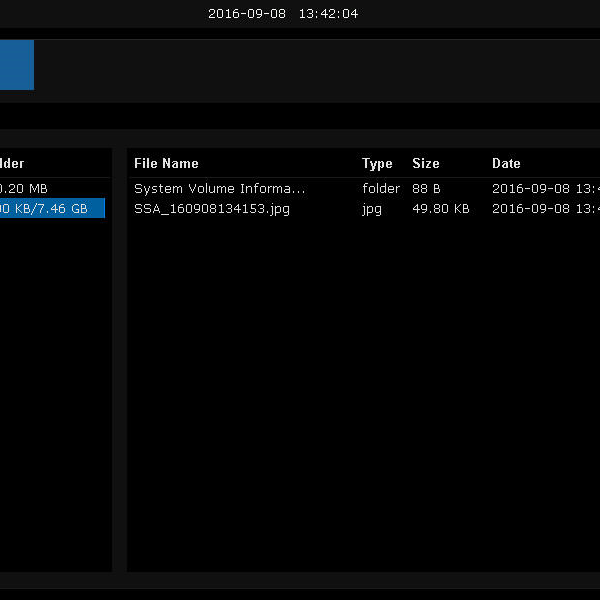Click the date of the jpg file
Image resolution: width=600 pixels, height=600 pixels.
click(545, 209)
